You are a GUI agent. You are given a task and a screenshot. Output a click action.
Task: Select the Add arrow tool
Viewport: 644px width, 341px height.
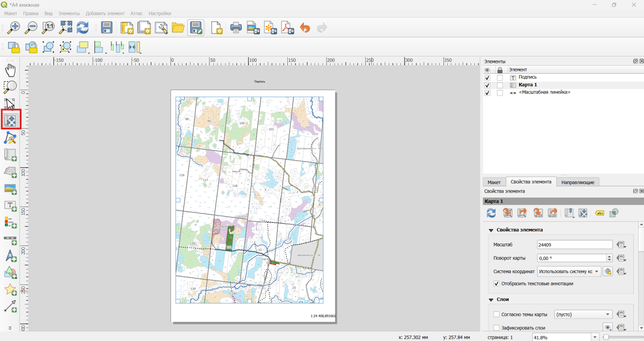click(x=10, y=306)
